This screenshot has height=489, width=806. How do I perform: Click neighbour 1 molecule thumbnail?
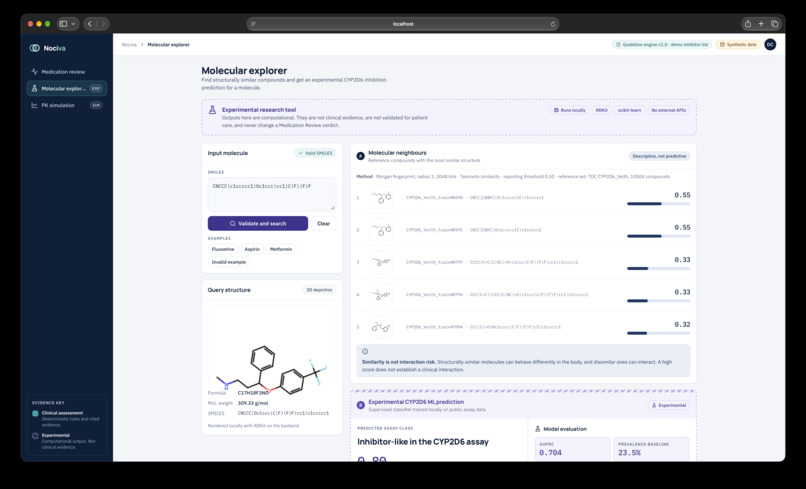tap(381, 197)
